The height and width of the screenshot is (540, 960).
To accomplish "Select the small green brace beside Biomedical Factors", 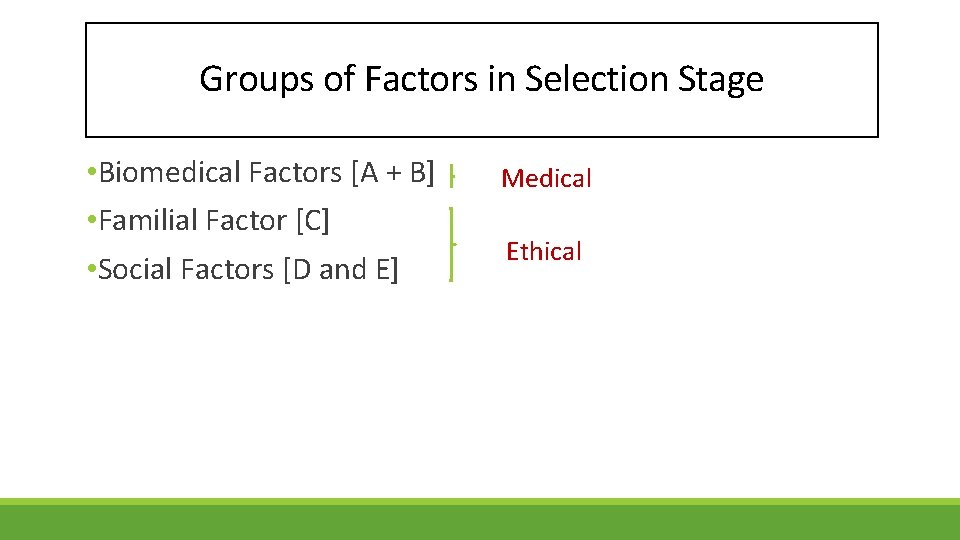I will [x=452, y=177].
